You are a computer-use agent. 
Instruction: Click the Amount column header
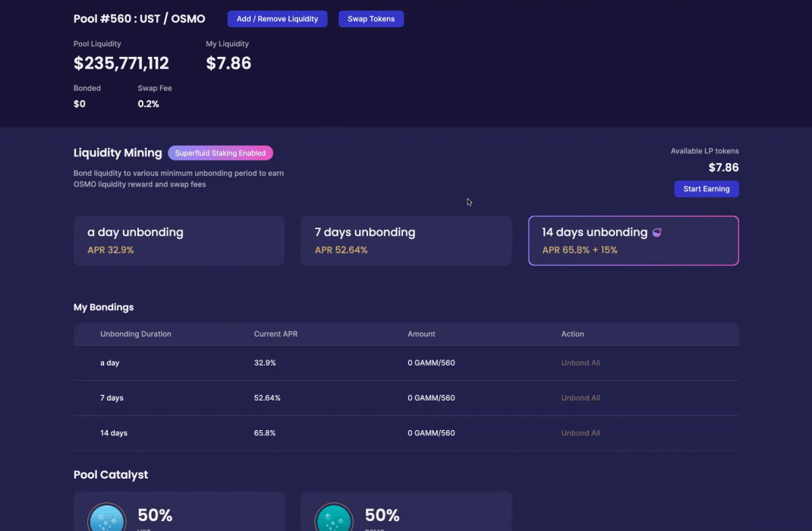(421, 335)
